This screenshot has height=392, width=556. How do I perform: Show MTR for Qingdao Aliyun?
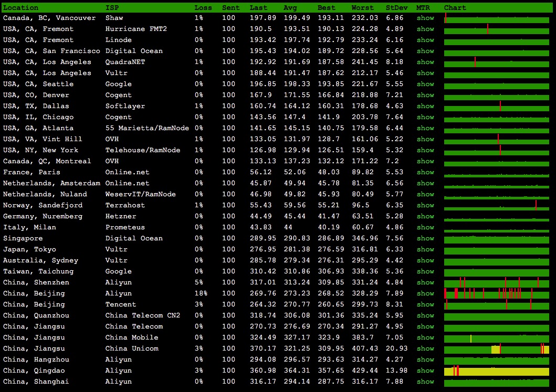425,370
